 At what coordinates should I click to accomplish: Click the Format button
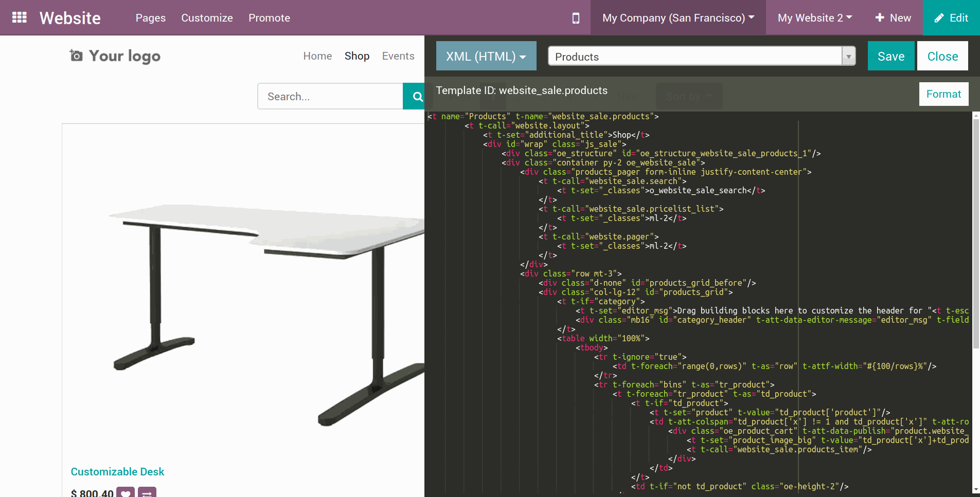943,94
